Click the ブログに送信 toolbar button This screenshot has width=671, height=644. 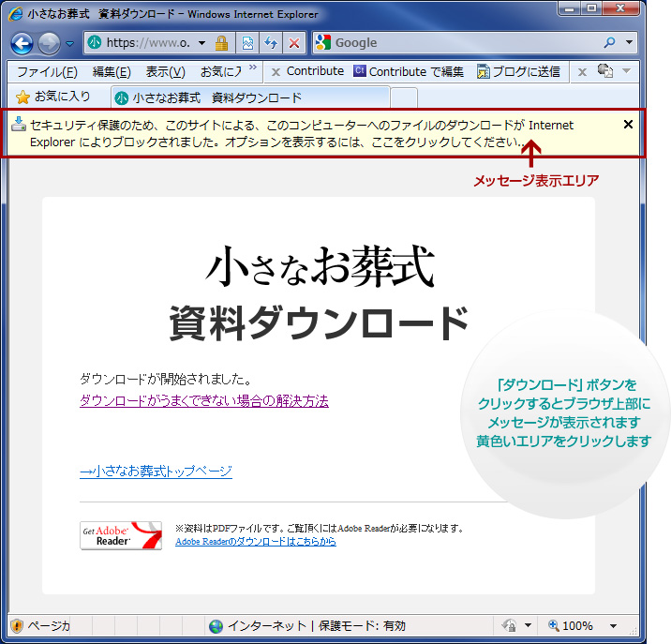click(x=518, y=71)
